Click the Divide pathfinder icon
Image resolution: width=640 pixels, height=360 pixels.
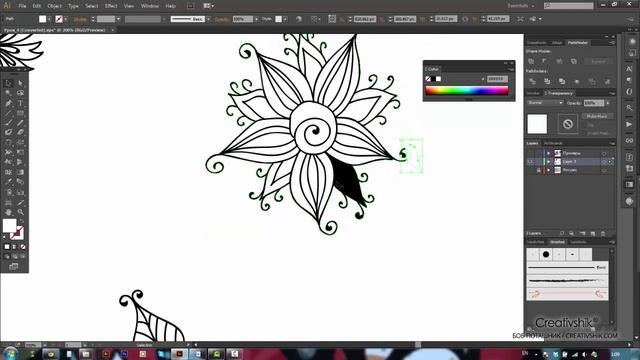(532, 81)
